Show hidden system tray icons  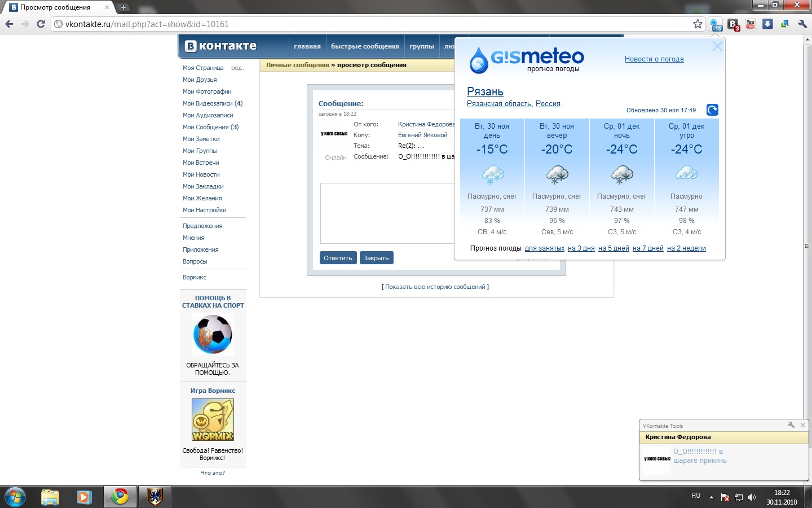pos(711,497)
